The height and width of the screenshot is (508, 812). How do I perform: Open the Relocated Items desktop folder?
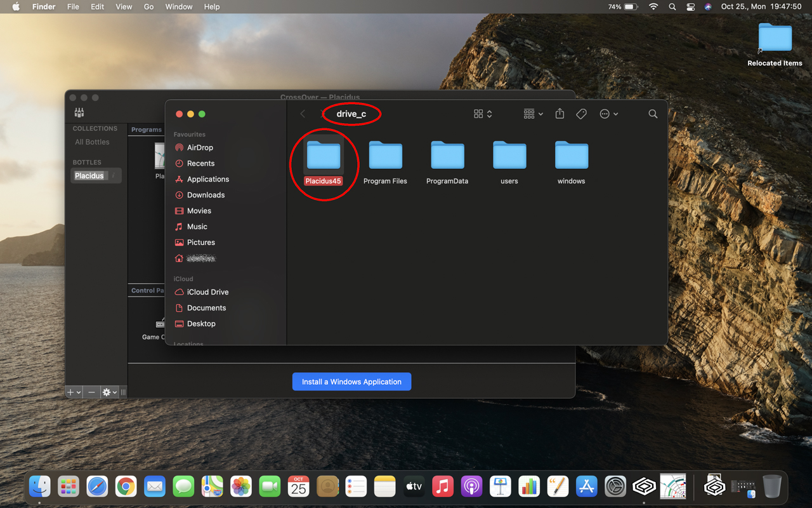pyautogui.click(x=775, y=44)
